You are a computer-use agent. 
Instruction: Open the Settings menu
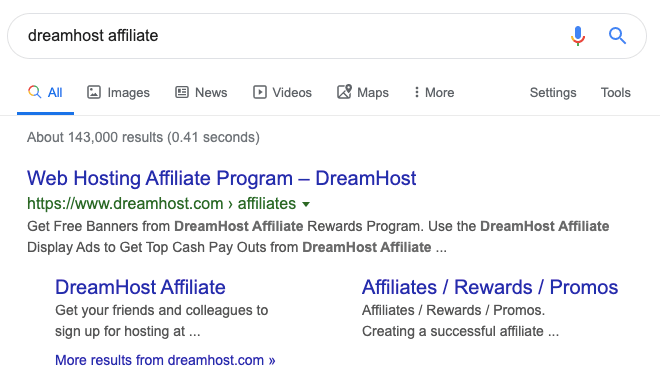(553, 93)
